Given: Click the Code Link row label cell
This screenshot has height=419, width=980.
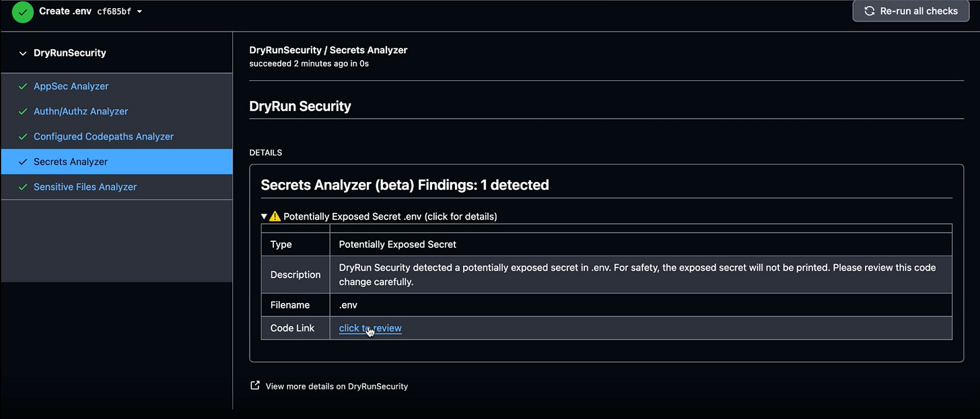Looking at the screenshot, I should pos(295,328).
